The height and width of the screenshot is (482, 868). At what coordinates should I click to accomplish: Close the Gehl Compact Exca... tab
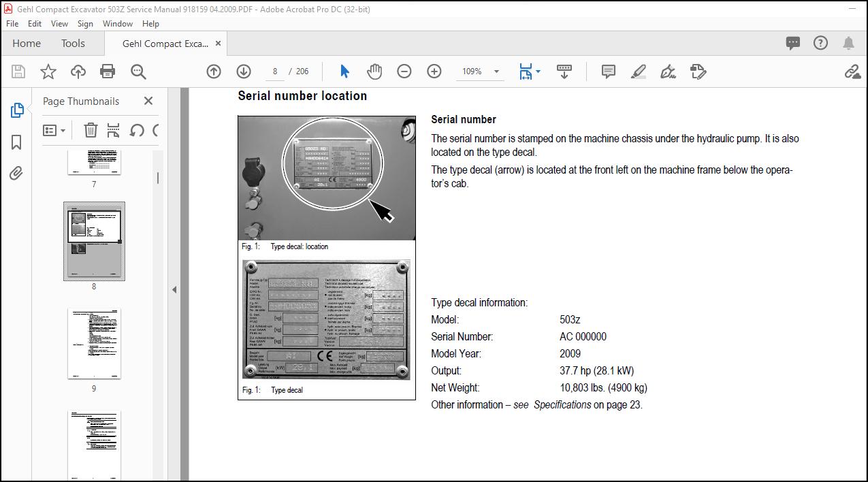218,43
